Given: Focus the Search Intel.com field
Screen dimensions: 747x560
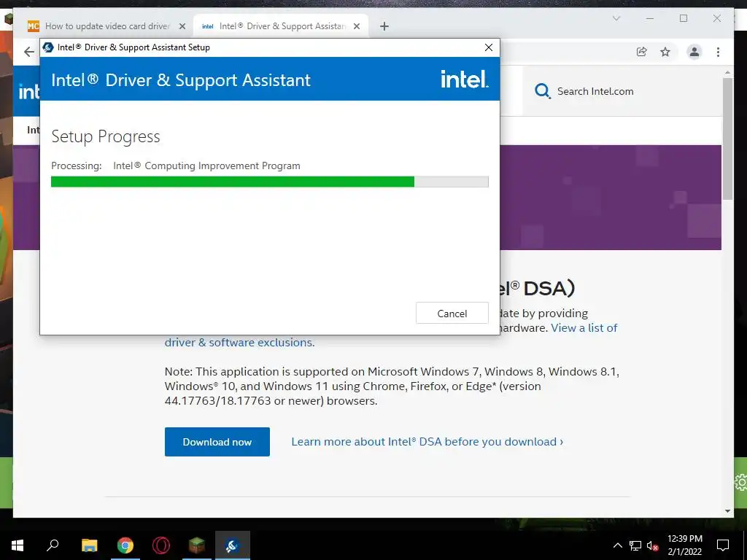Looking at the screenshot, I should coord(622,91).
